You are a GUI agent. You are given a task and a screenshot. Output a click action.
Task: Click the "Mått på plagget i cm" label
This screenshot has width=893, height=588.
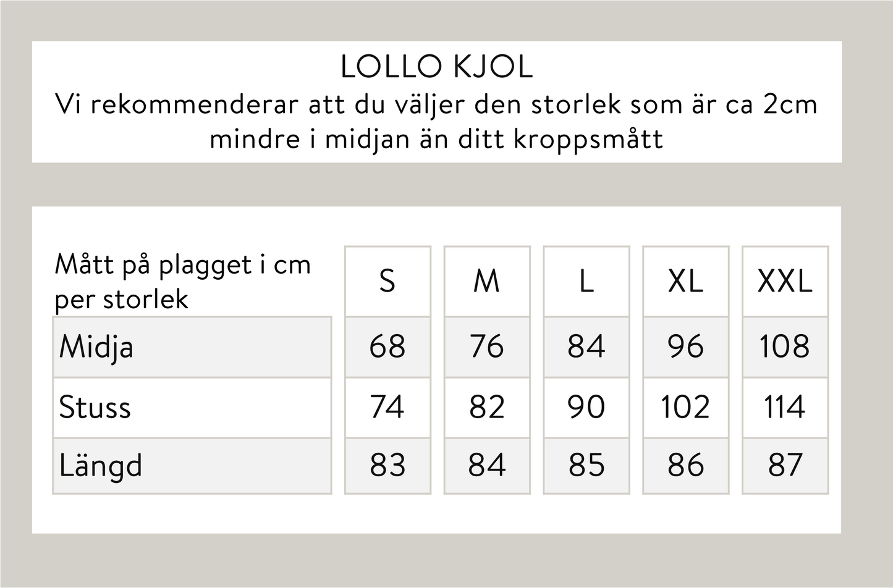183,265
